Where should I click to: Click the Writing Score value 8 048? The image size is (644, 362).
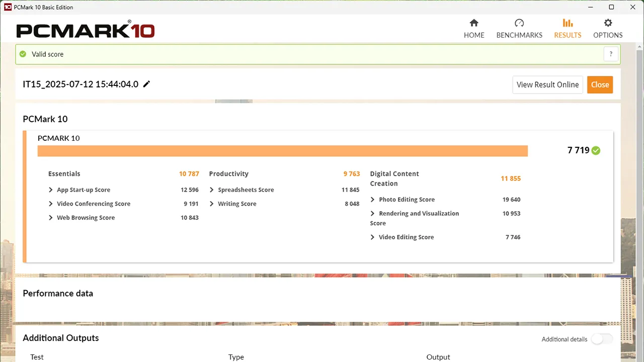point(352,204)
